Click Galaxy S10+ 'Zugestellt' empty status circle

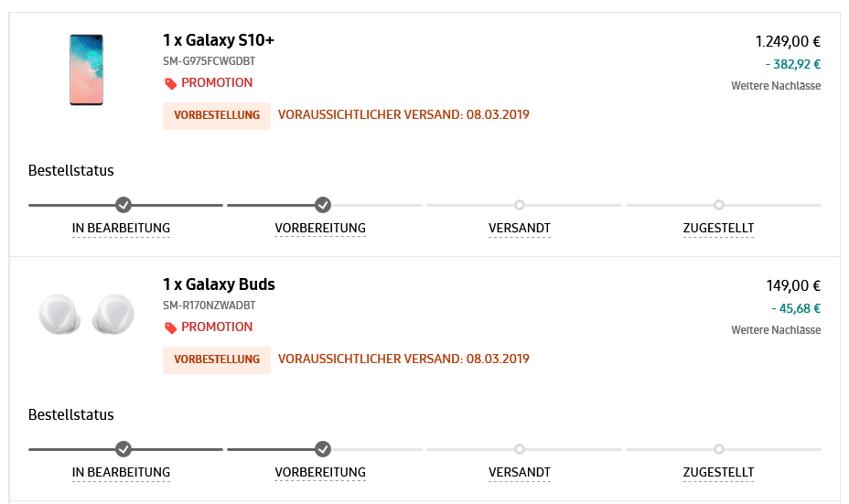[719, 205]
